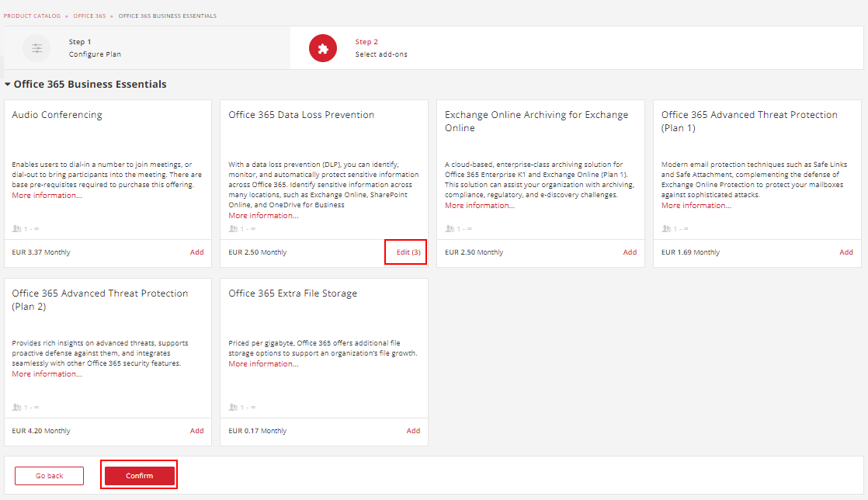Click the seats icon on Advanced Threat Protection Plan 1
The image size is (868, 500).
(665, 228)
